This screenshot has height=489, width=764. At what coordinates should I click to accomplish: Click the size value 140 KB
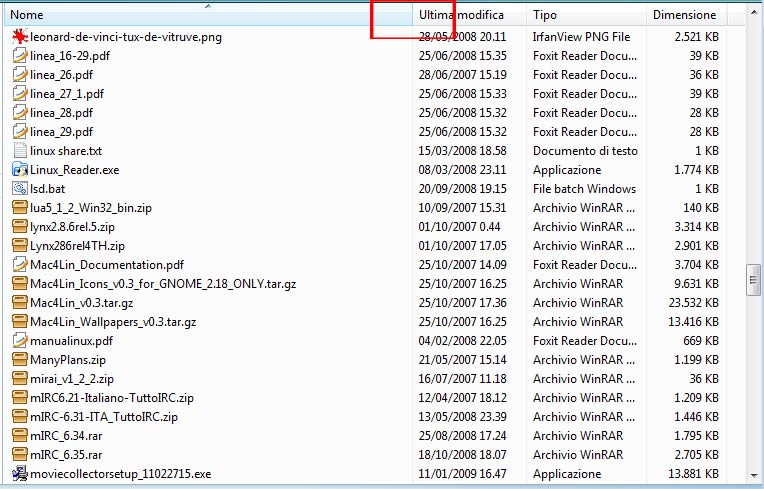pos(701,208)
